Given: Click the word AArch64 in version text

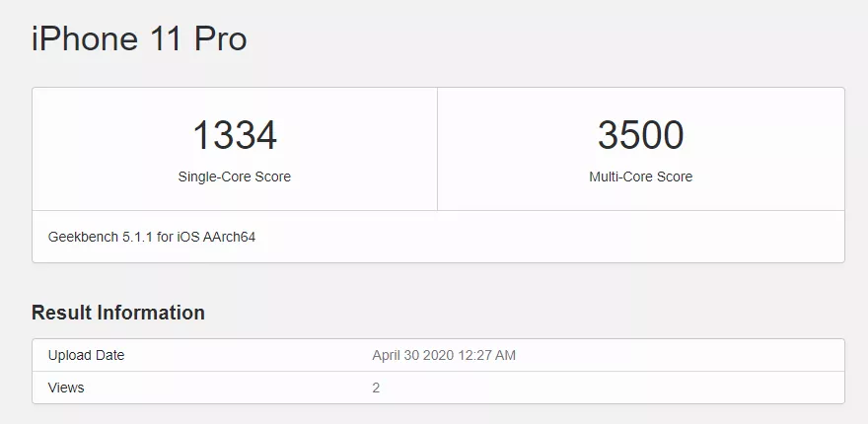Looking at the screenshot, I should tap(229, 237).
